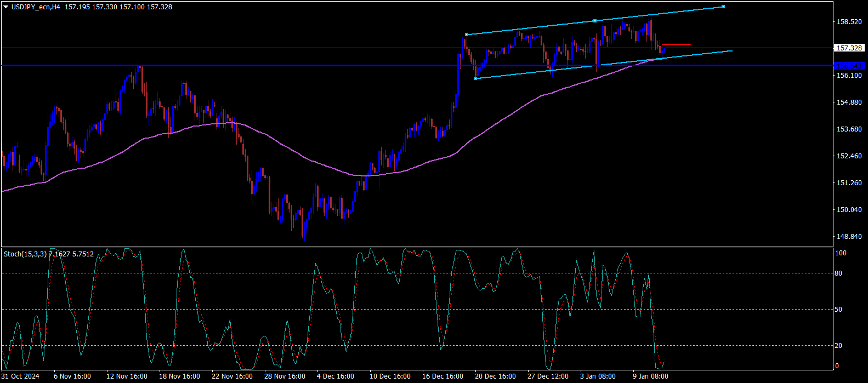Click the USDJPY_ecn,H4 chart title text

36,7
